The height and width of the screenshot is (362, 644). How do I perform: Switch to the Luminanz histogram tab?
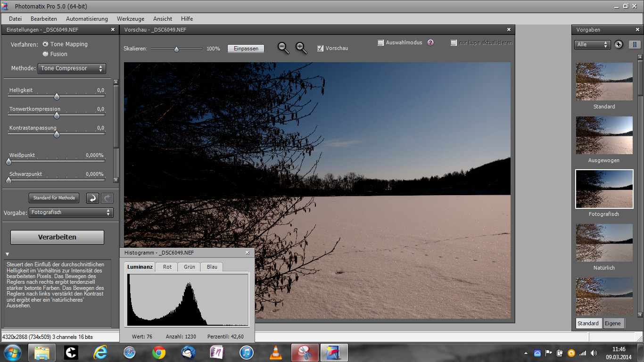(140, 267)
